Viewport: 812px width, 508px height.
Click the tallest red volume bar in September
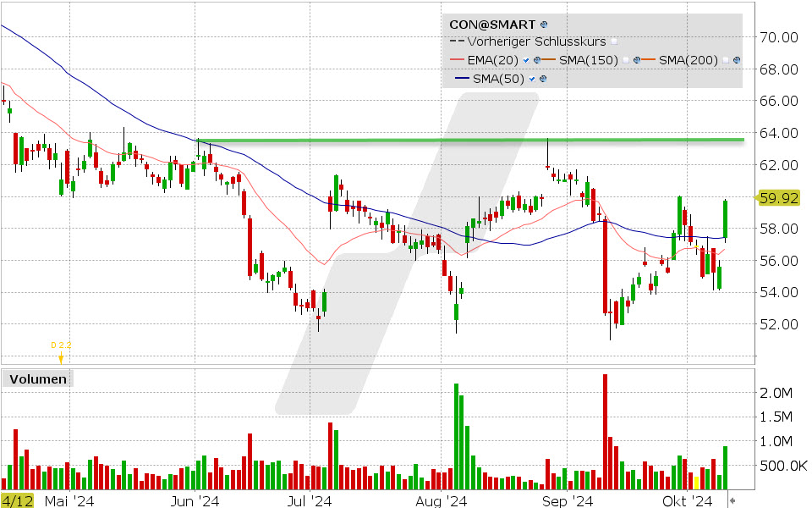(605, 432)
